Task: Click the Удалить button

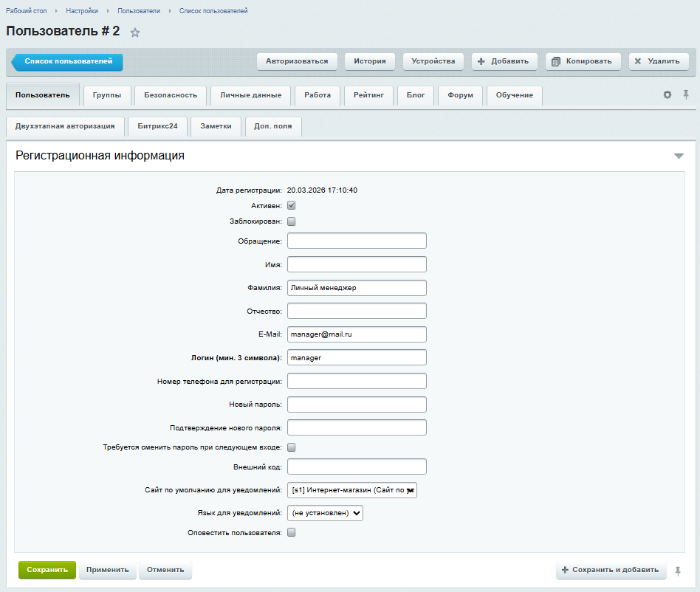Action: tap(659, 61)
